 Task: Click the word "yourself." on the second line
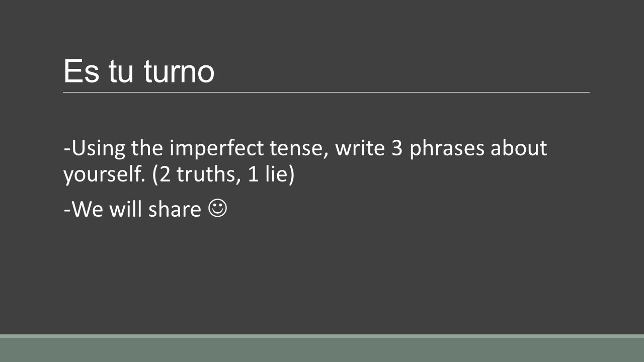(104, 176)
